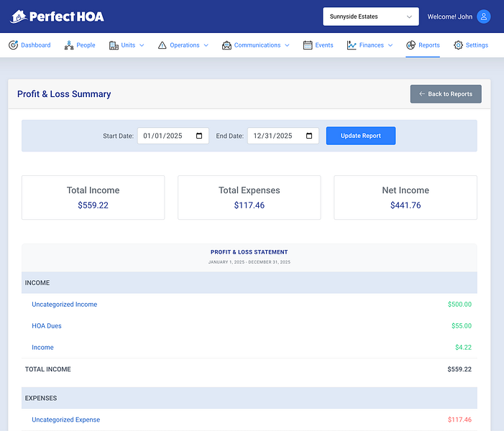Open the Settings page
This screenshot has width=504, height=431.
[471, 45]
